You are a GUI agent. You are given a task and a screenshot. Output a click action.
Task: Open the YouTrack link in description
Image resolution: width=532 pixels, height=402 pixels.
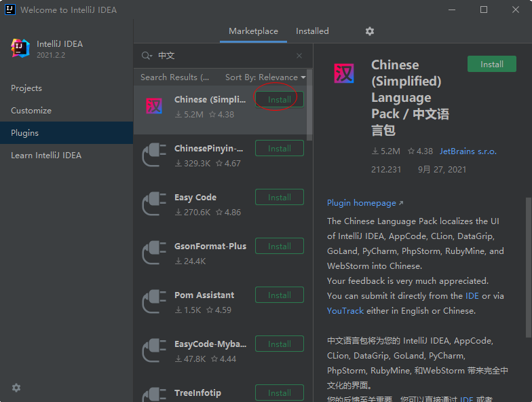point(345,311)
